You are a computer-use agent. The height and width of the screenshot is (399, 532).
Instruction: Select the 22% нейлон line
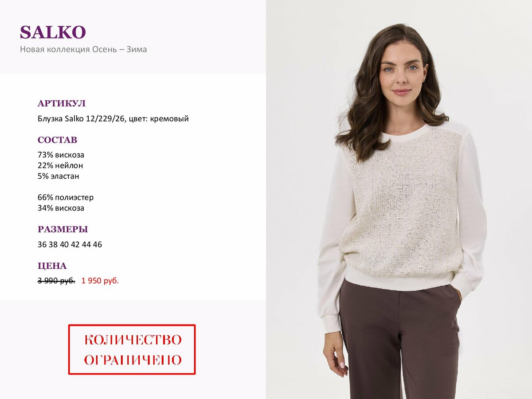pyautogui.click(x=60, y=166)
